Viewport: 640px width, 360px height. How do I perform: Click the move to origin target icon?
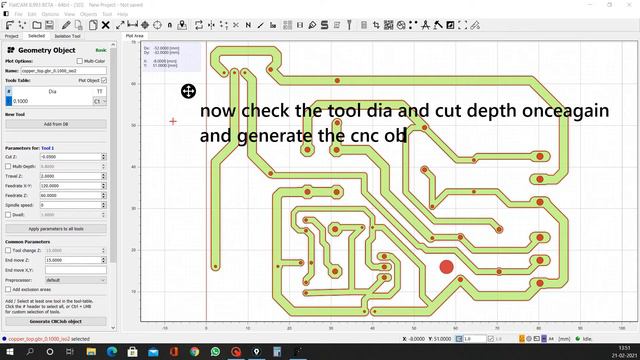[157, 25]
